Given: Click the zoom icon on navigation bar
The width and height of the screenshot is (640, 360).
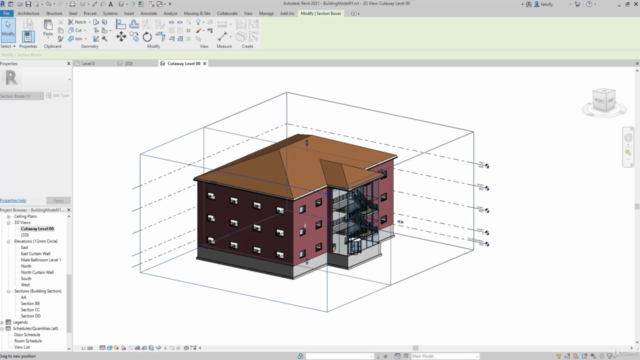Looking at the screenshot, I should (628, 153).
